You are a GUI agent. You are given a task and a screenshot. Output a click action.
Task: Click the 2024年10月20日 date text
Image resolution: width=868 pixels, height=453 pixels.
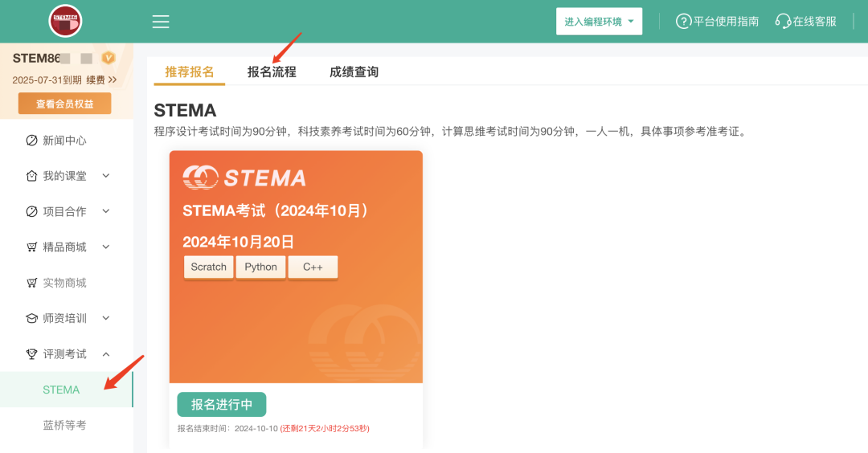(x=238, y=242)
